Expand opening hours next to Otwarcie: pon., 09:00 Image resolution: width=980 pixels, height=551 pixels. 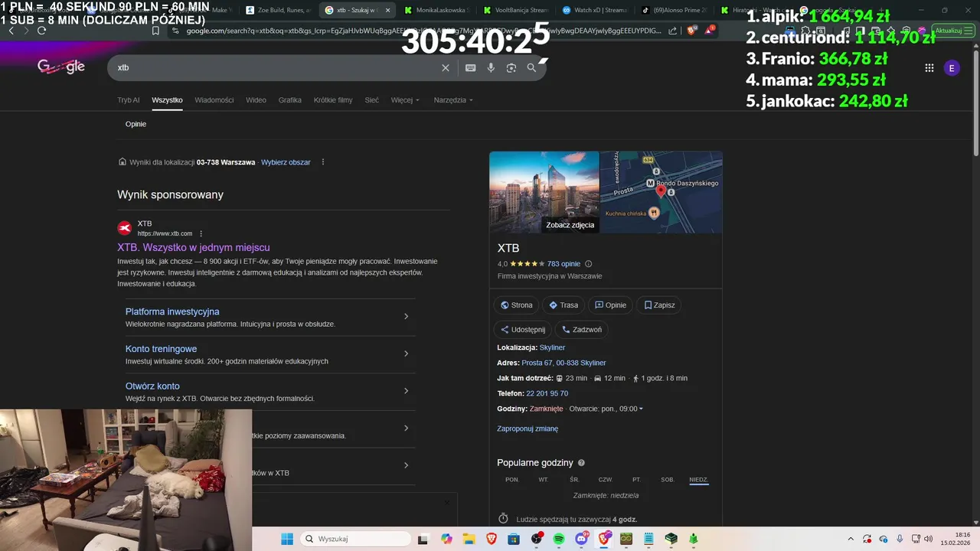[x=641, y=409]
